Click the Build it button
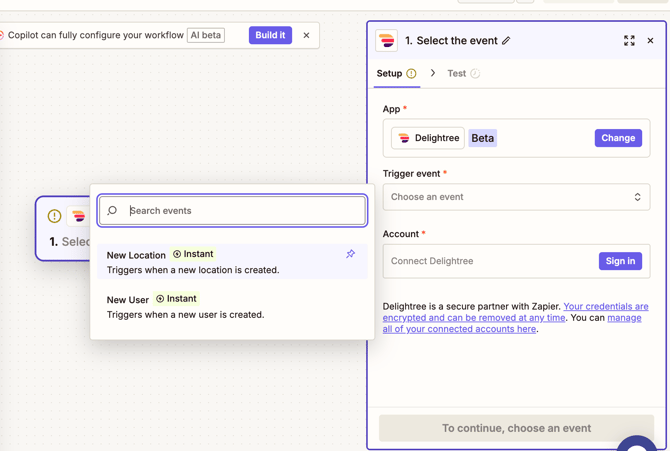 [270, 35]
